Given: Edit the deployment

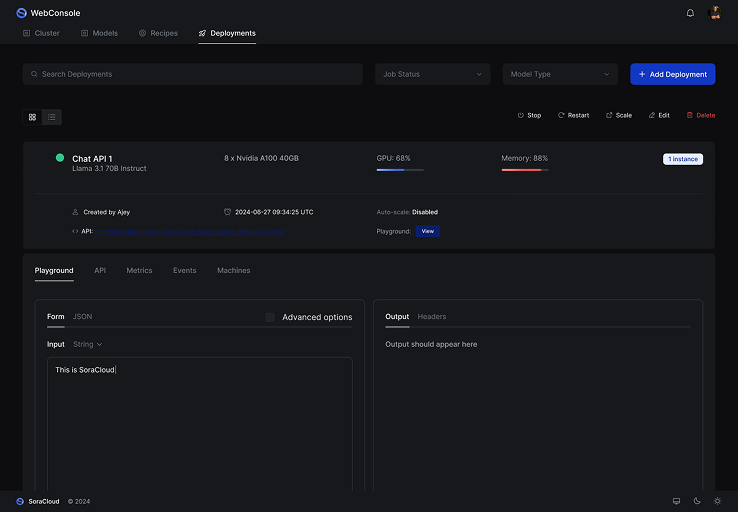Looking at the screenshot, I should (659, 115).
